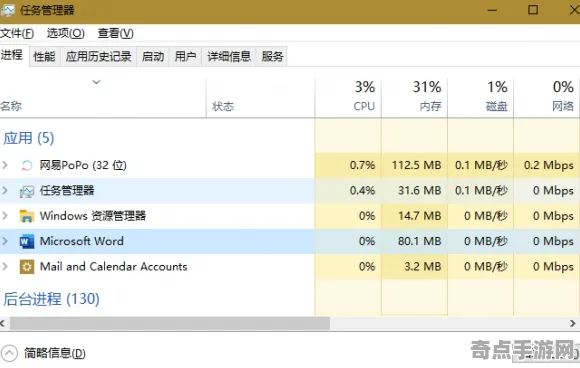Click the 31.6 MB memory value
580x368 pixels.
(x=419, y=190)
